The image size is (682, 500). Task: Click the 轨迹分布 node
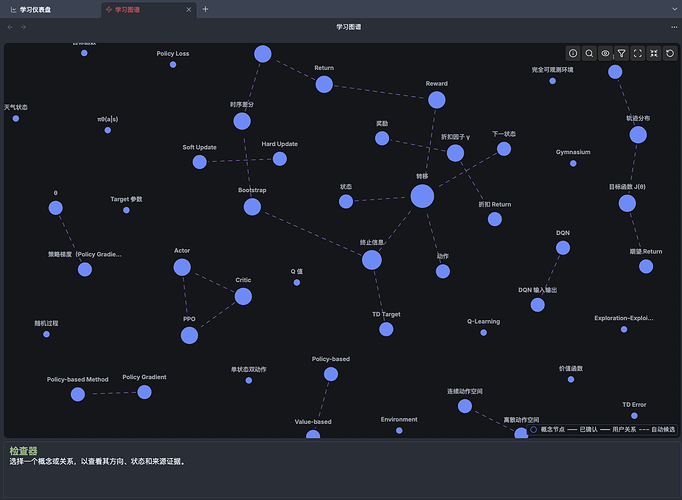coord(638,135)
